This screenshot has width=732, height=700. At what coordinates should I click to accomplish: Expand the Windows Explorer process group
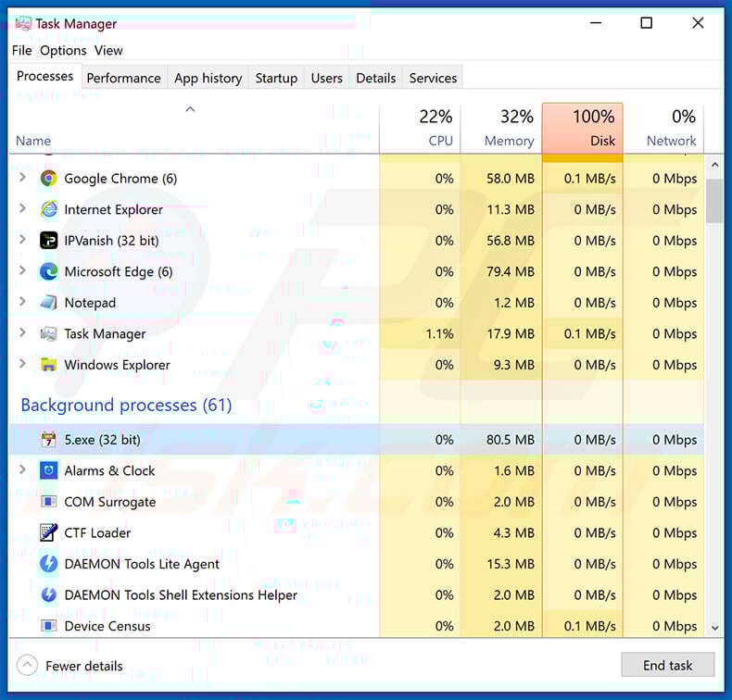pyautogui.click(x=22, y=364)
